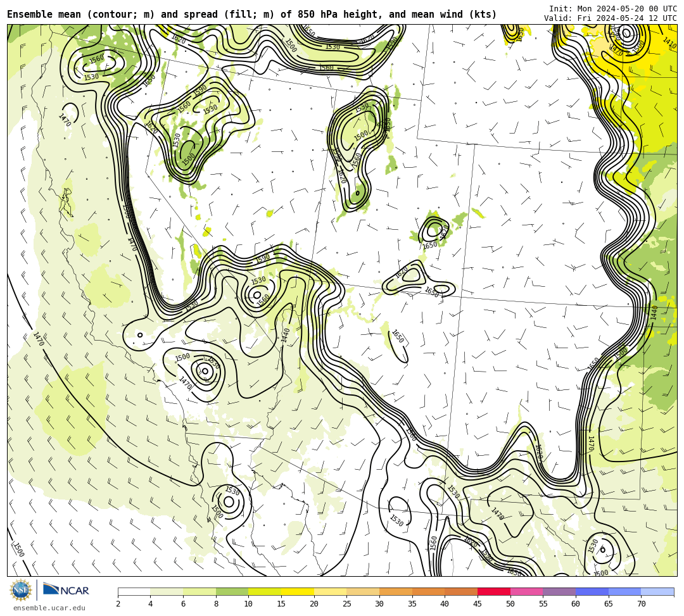
Task: Choose the red 45-50 m swatch
Action: (494, 591)
